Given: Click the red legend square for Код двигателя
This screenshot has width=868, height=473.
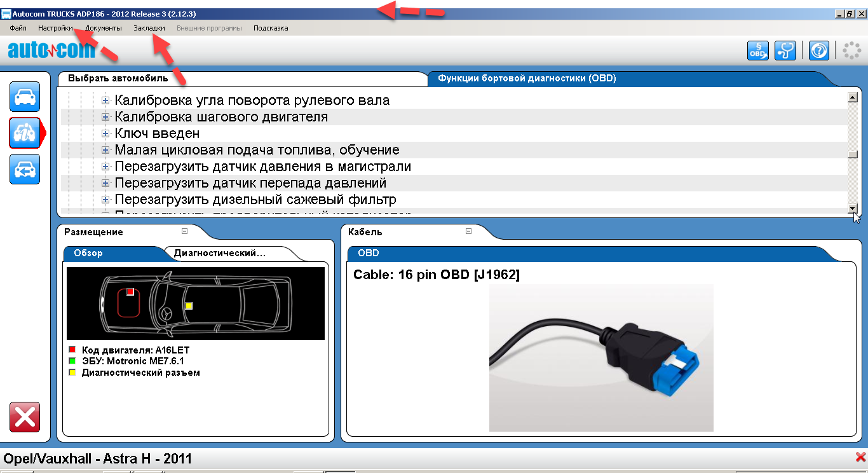Looking at the screenshot, I should coord(72,350).
